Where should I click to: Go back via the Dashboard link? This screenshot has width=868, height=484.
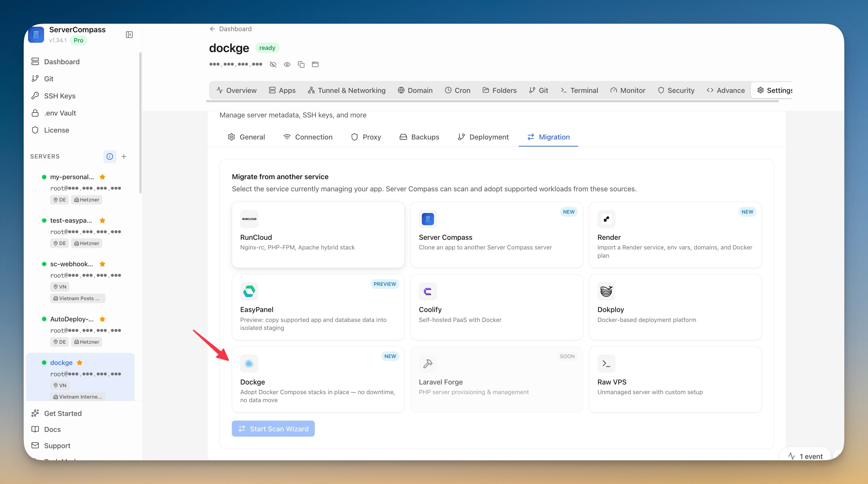[231, 29]
